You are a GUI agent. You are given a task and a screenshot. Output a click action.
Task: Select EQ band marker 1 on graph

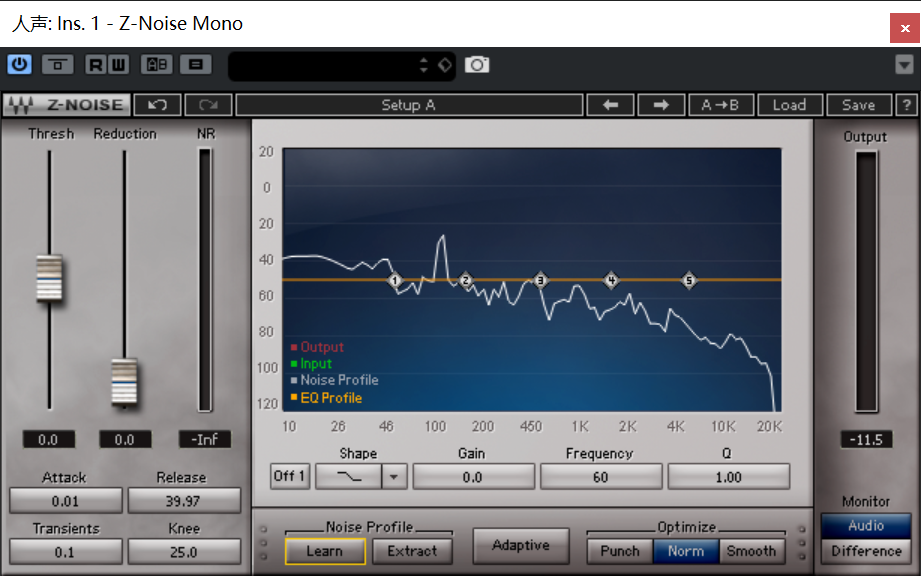coord(395,281)
